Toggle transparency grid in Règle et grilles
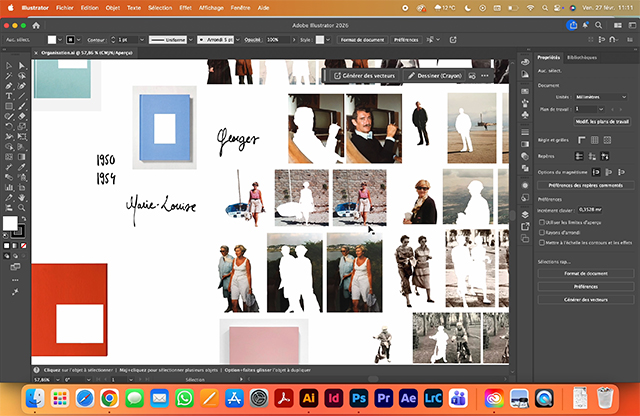The image size is (640, 416). pos(607,140)
